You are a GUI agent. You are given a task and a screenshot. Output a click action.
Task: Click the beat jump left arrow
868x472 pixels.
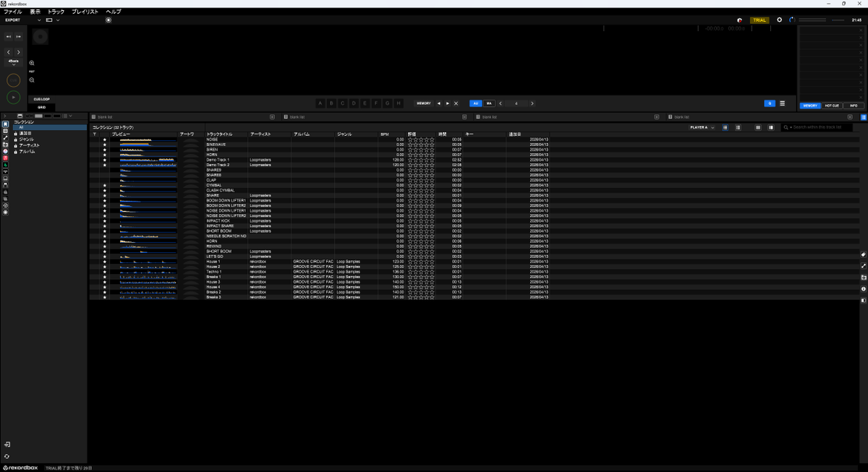9,52
